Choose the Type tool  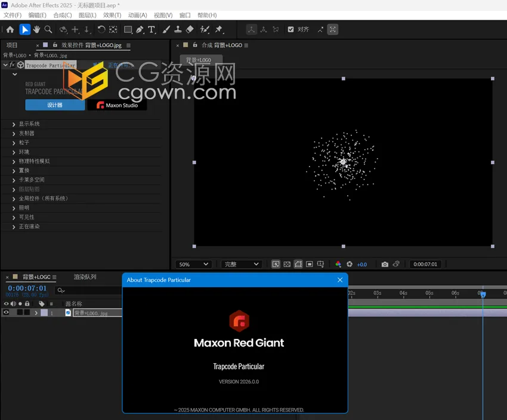click(151, 30)
